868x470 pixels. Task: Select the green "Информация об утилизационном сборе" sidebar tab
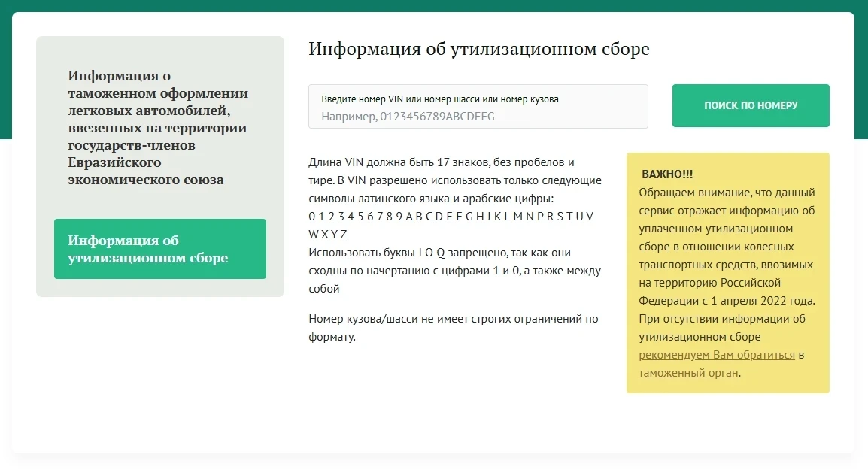click(x=159, y=249)
